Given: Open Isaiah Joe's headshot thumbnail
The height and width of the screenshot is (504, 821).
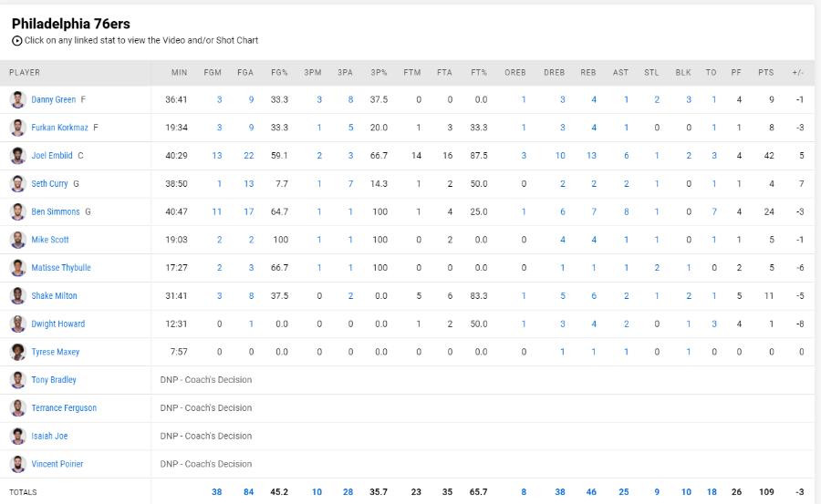Looking at the screenshot, I should pyautogui.click(x=18, y=436).
